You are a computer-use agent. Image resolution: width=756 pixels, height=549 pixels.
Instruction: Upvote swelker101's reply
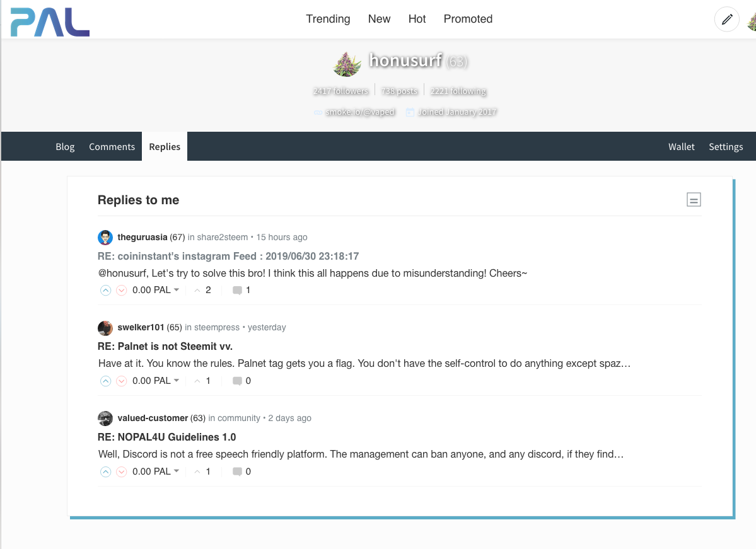(x=105, y=381)
